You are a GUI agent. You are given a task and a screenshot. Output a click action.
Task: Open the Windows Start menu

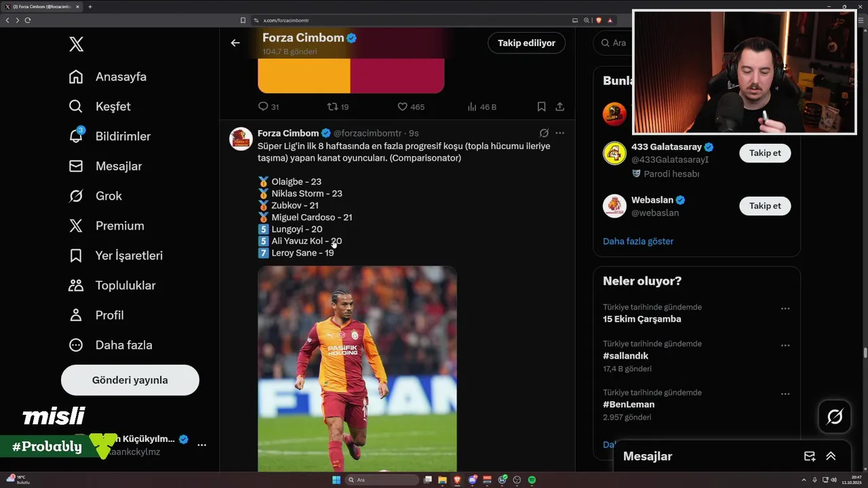(336, 480)
